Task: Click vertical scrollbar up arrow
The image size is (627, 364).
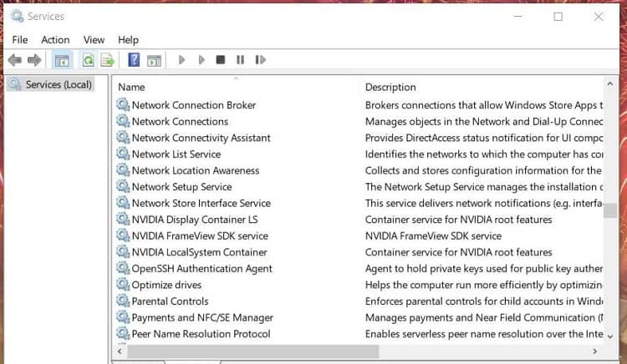Action: (609, 83)
